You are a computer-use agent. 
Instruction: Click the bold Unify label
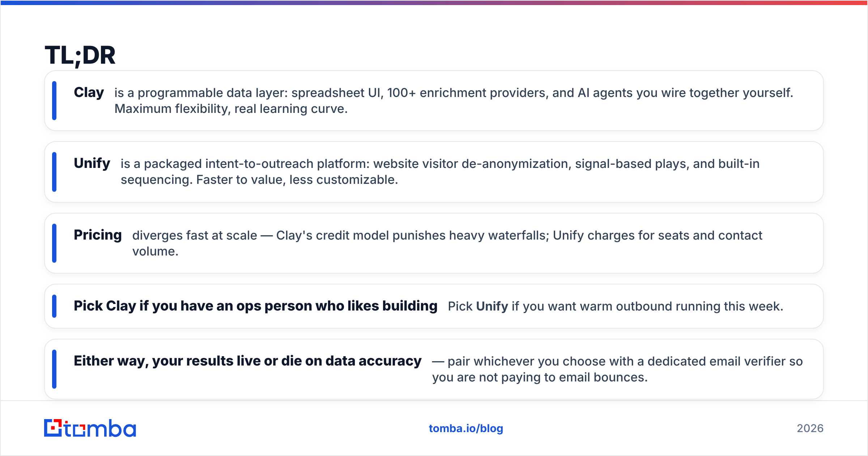point(92,164)
